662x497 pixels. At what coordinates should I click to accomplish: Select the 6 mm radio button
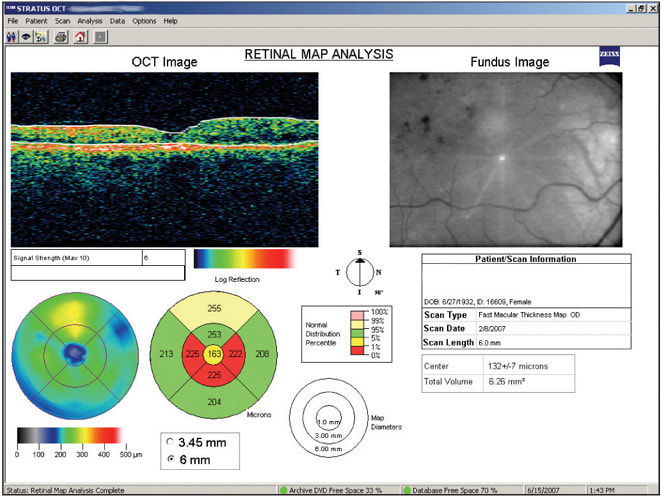[171, 459]
